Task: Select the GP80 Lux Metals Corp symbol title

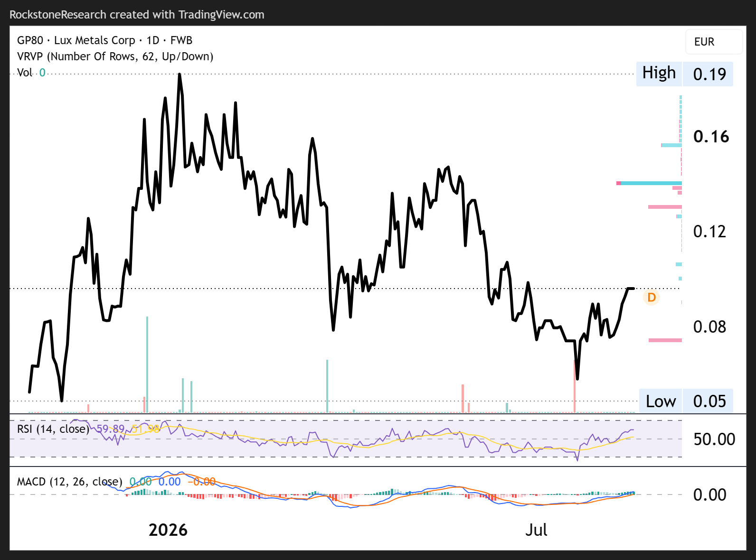Action: pos(104,40)
